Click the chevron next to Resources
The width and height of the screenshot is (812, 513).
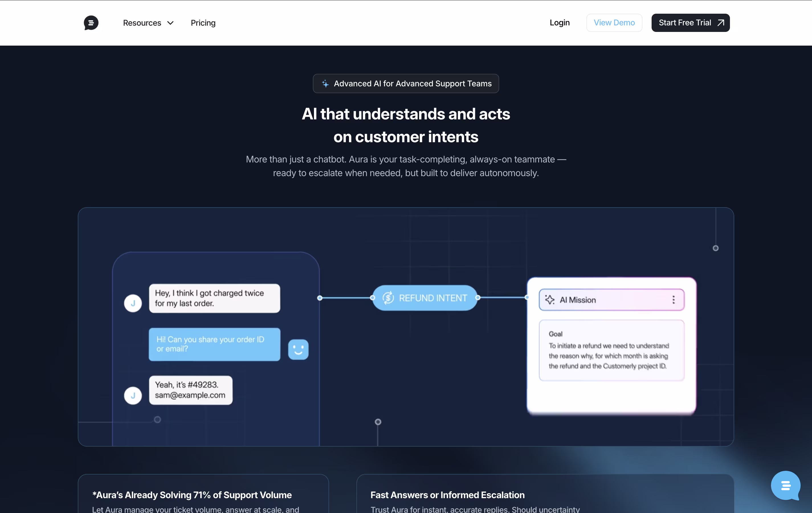pyautogui.click(x=170, y=23)
